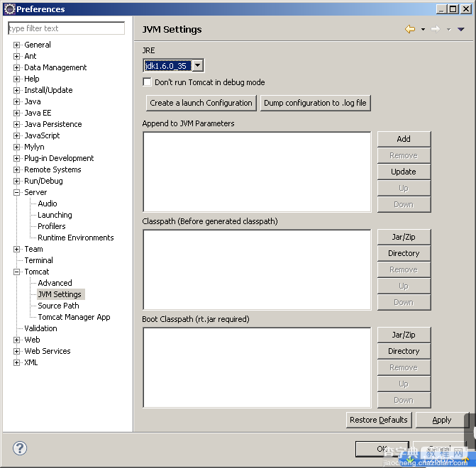
Task: Select Tomcat Manager App item
Action: tap(74, 317)
